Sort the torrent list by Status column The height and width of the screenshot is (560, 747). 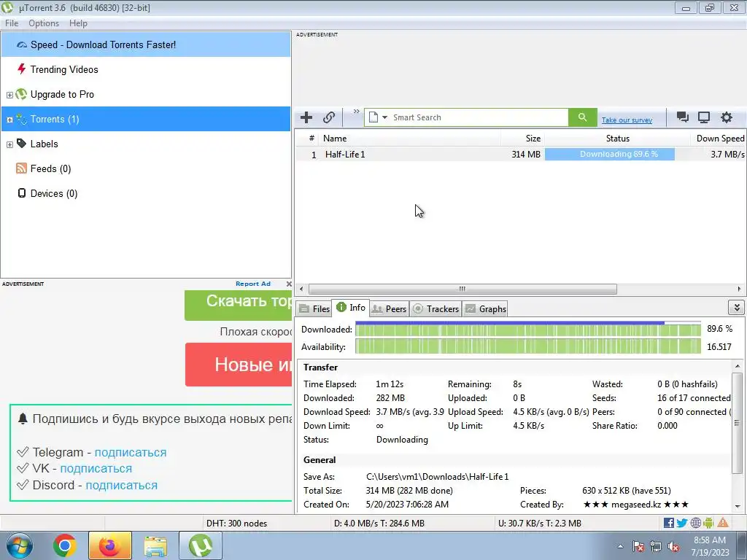coord(617,138)
